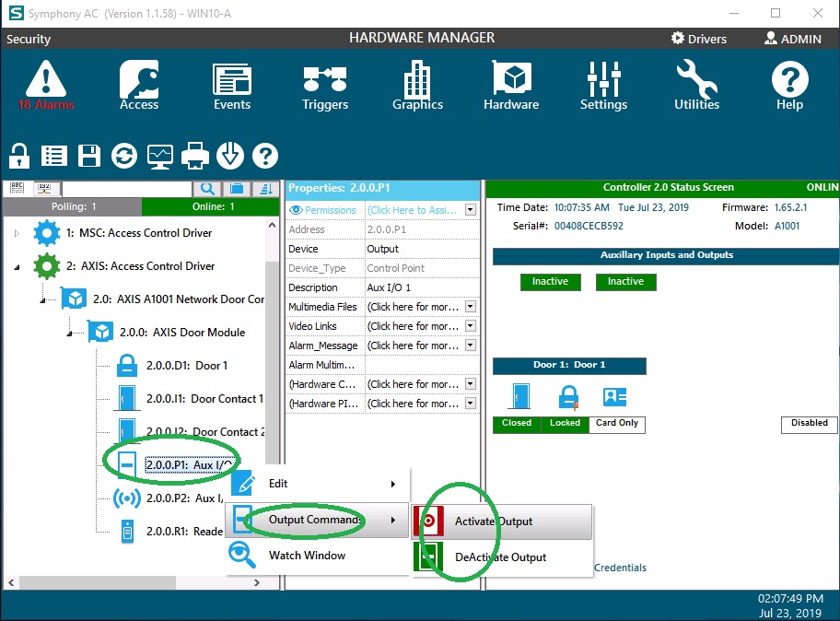The height and width of the screenshot is (621, 840).
Task: Click the left Inactive auxiliary status button
Action: pyautogui.click(x=550, y=282)
